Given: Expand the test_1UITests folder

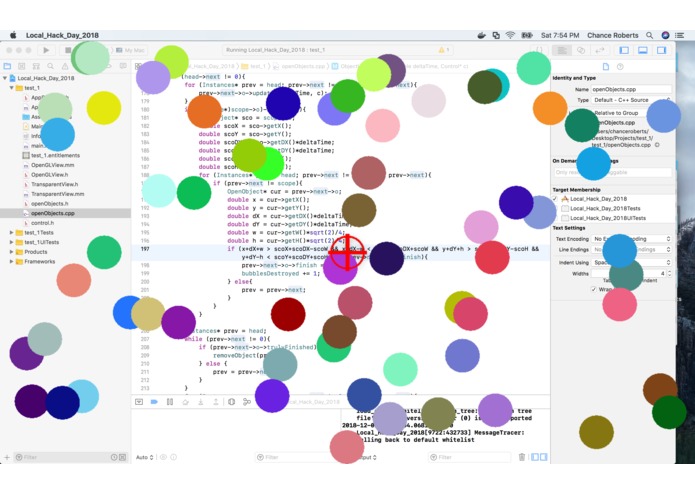Looking at the screenshot, I should [x=12, y=242].
